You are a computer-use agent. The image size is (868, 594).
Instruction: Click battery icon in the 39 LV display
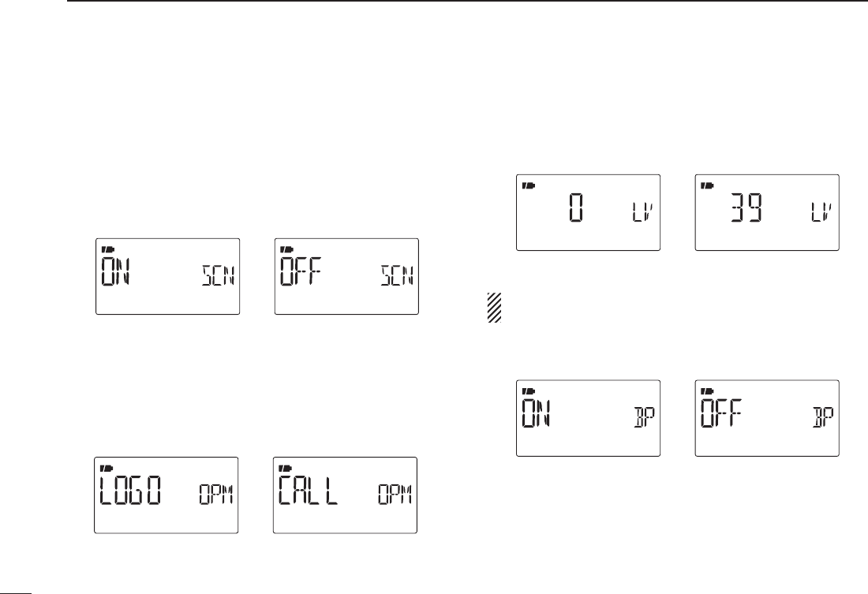(x=707, y=185)
